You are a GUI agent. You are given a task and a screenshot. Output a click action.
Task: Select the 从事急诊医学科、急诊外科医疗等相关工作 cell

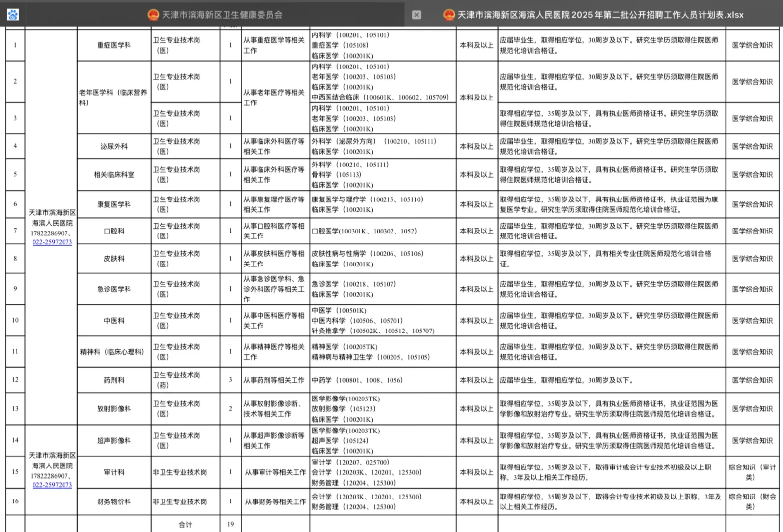pos(275,289)
